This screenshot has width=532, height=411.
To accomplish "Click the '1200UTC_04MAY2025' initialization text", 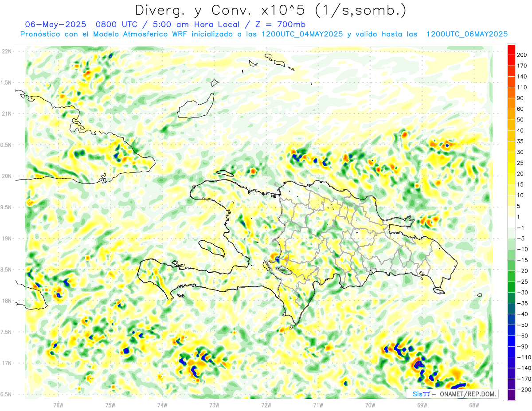I will tap(302, 34).
